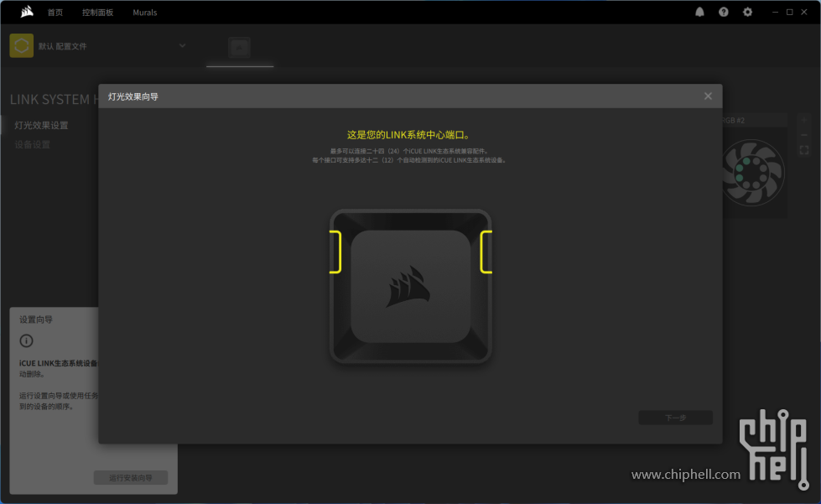
Task: Close the 灯光效果向导 dialog
Action: click(x=708, y=96)
